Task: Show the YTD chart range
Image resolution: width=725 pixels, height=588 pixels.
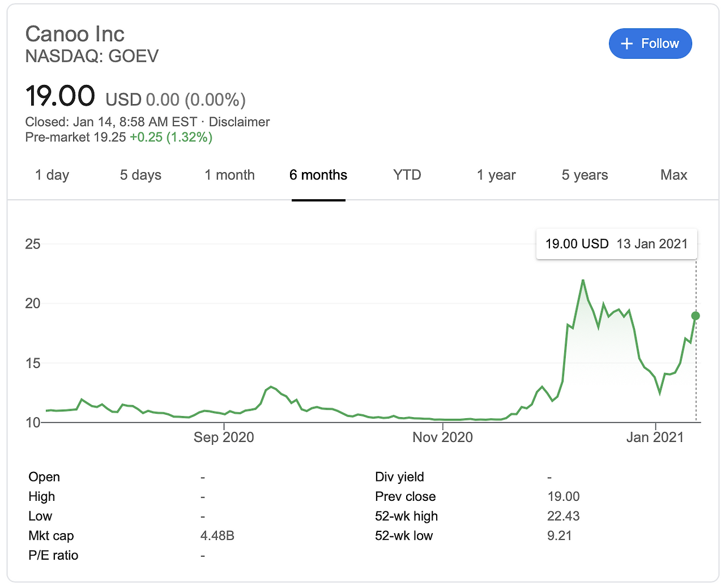Action: pyautogui.click(x=407, y=175)
